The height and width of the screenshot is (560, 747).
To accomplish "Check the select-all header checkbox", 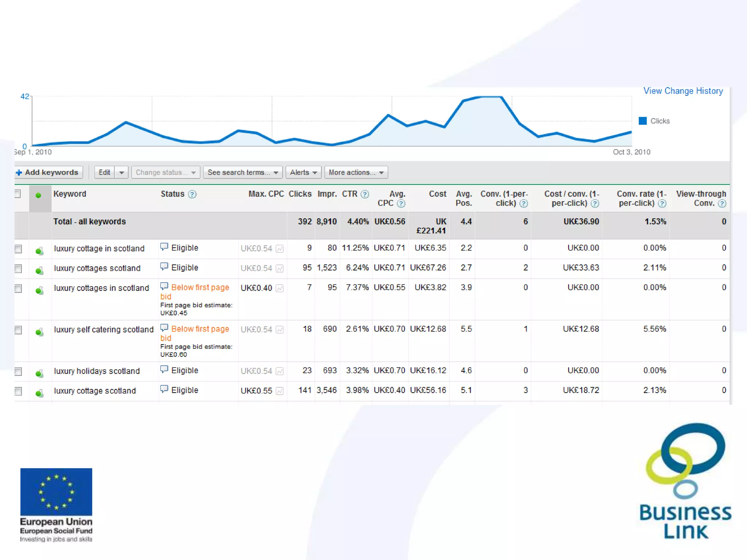I will [x=18, y=194].
